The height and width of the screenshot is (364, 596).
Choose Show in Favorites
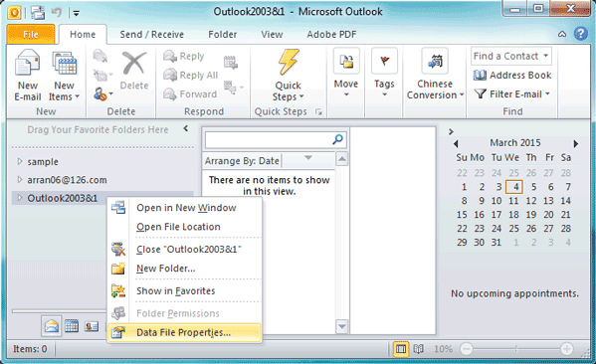point(185,291)
